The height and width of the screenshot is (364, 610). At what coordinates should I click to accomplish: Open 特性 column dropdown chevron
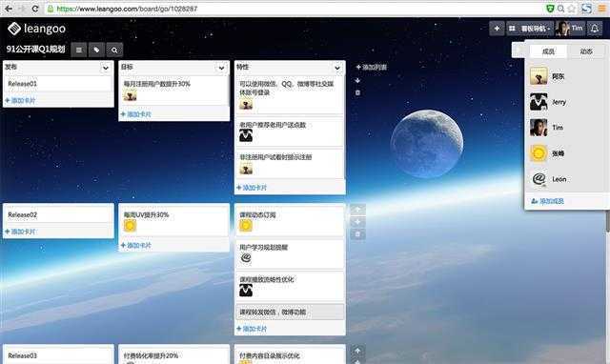tap(337, 68)
